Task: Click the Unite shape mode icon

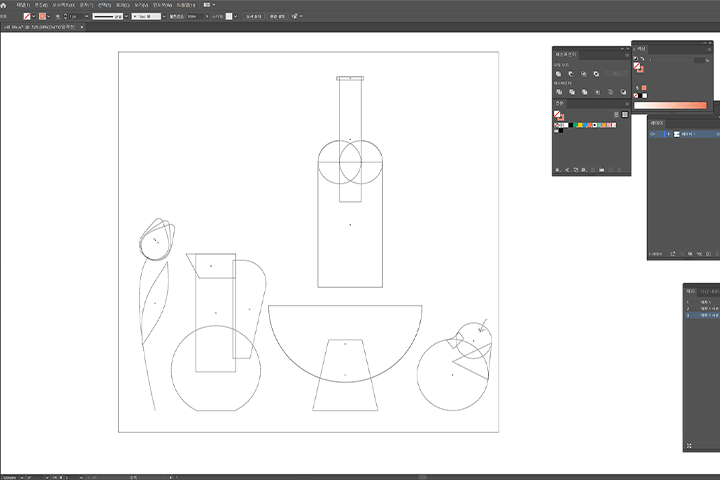Action: click(x=558, y=73)
